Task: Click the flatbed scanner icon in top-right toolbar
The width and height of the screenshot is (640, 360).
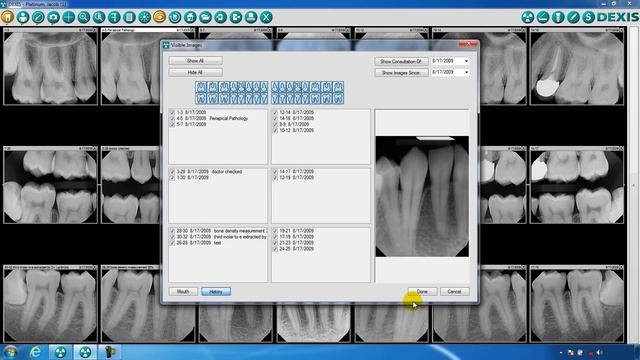Action: coord(543,17)
